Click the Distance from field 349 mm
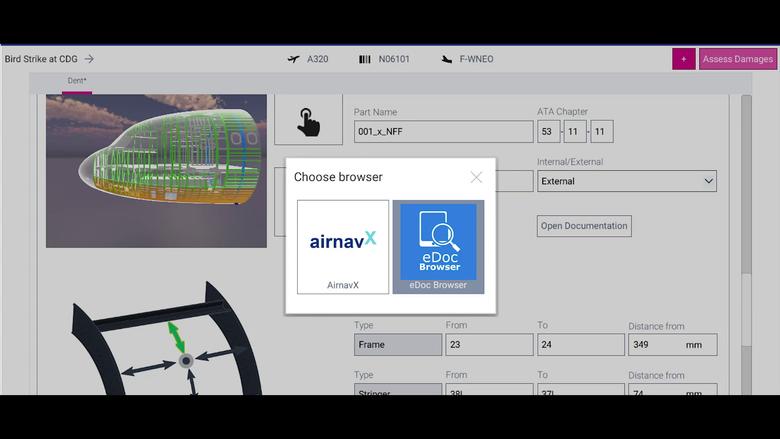This screenshot has height=439, width=780. (x=673, y=345)
